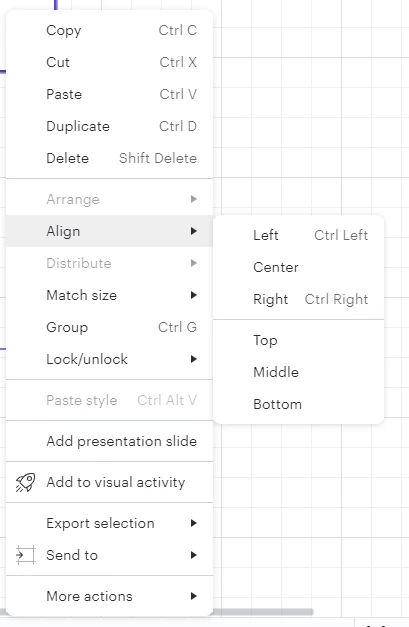Select Cut in the context menu

110,62
